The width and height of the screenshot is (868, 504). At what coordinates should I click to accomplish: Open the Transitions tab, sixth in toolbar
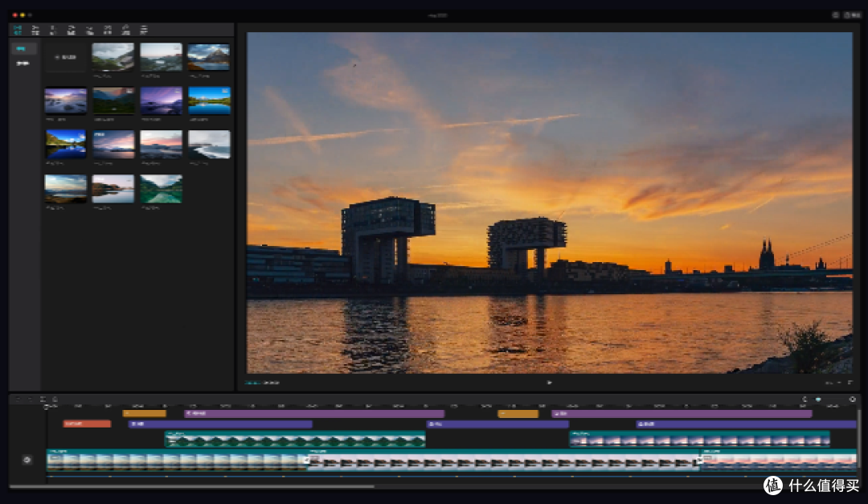108,30
